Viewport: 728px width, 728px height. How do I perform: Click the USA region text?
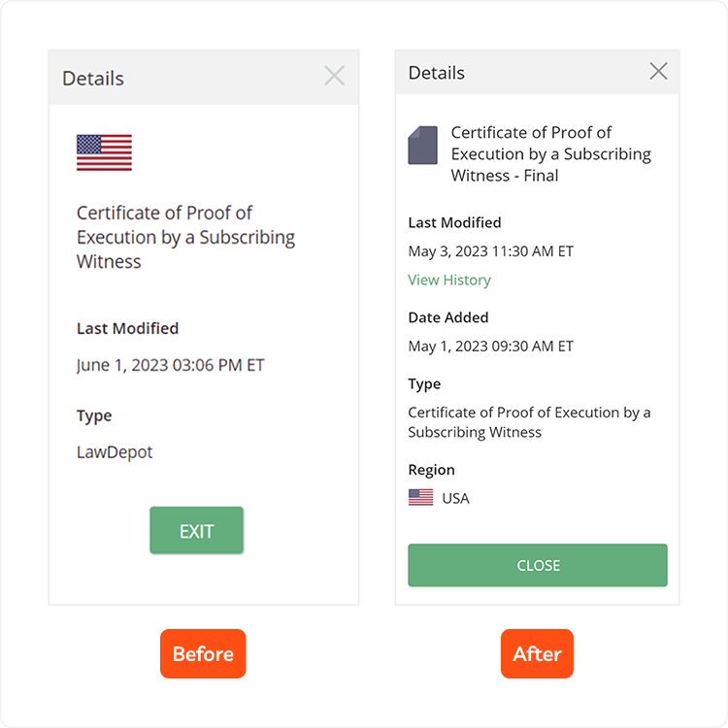click(455, 499)
